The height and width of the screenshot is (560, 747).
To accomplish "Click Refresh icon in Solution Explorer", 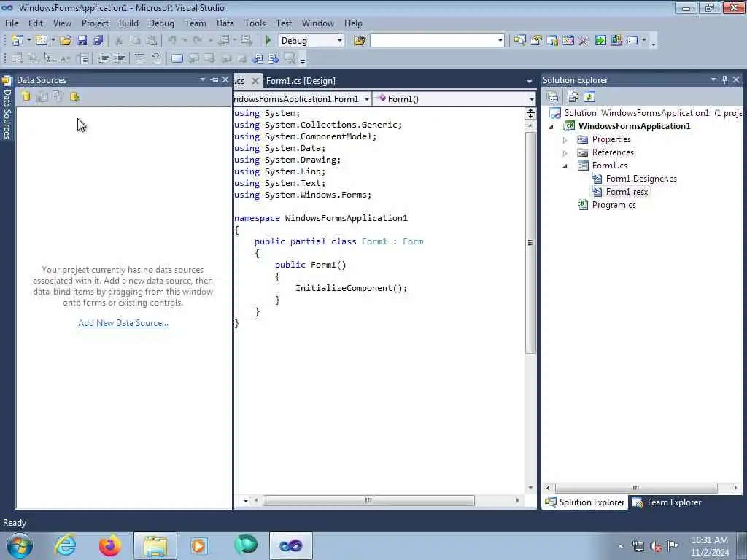I will point(589,97).
